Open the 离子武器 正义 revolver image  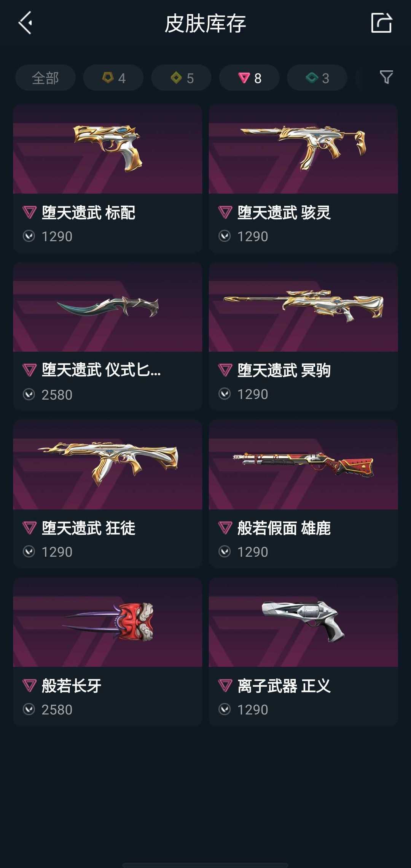coord(303,622)
